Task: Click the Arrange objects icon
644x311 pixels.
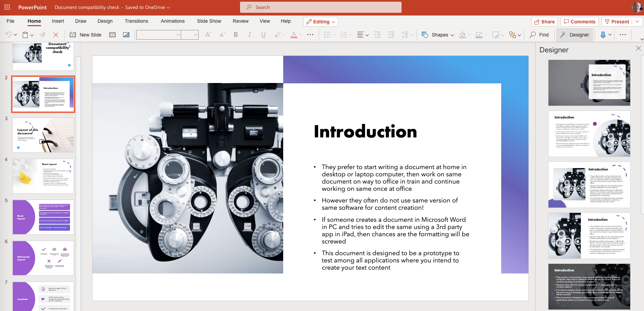Action: click(x=512, y=34)
